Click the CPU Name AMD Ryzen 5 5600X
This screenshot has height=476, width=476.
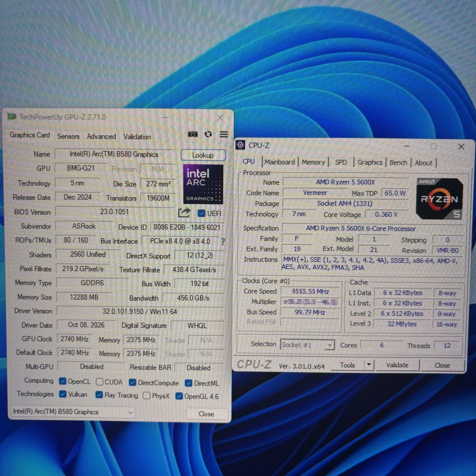[345, 182]
